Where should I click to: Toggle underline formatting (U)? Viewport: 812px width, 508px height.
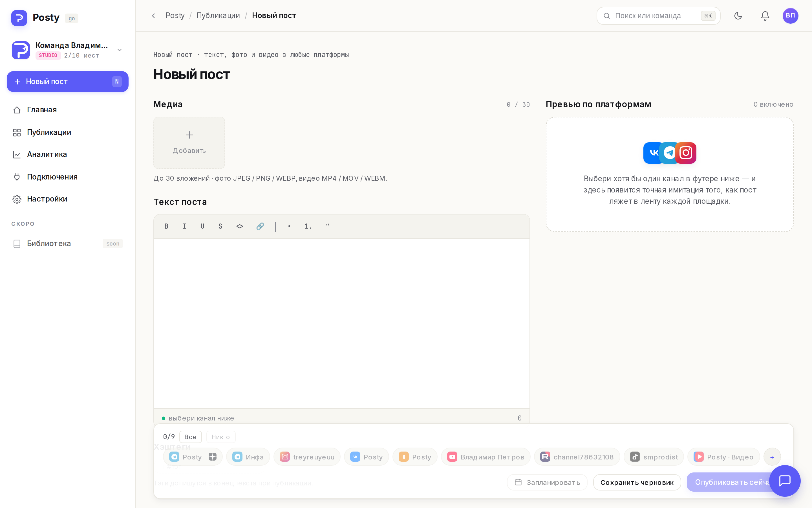(x=202, y=226)
